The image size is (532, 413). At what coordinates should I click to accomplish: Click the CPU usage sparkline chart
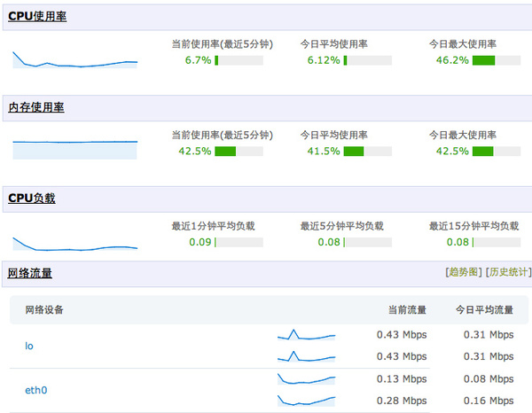tap(75, 60)
